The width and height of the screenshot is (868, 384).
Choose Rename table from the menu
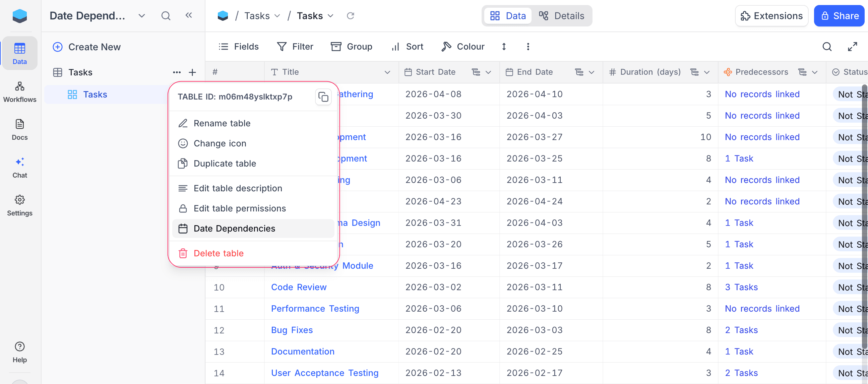point(222,123)
